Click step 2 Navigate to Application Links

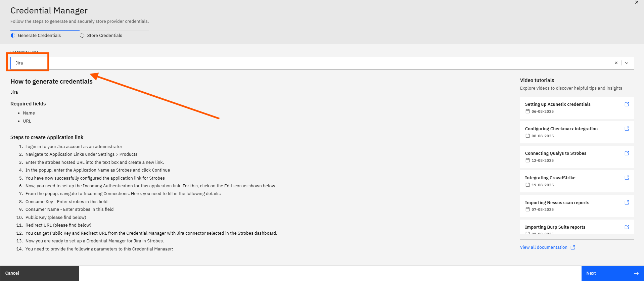[x=82, y=154]
